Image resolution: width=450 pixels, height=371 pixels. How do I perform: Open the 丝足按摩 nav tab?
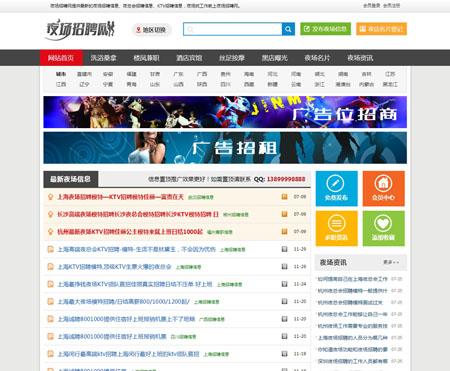coord(232,58)
